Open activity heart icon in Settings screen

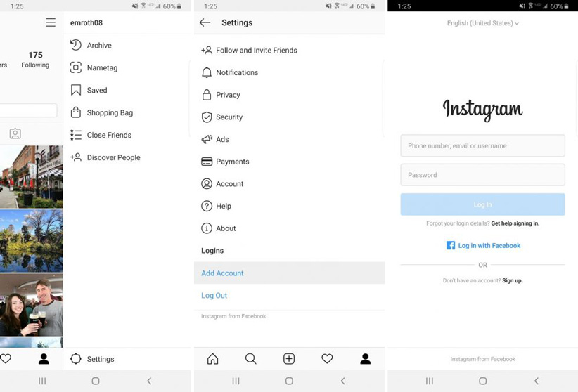tap(327, 359)
